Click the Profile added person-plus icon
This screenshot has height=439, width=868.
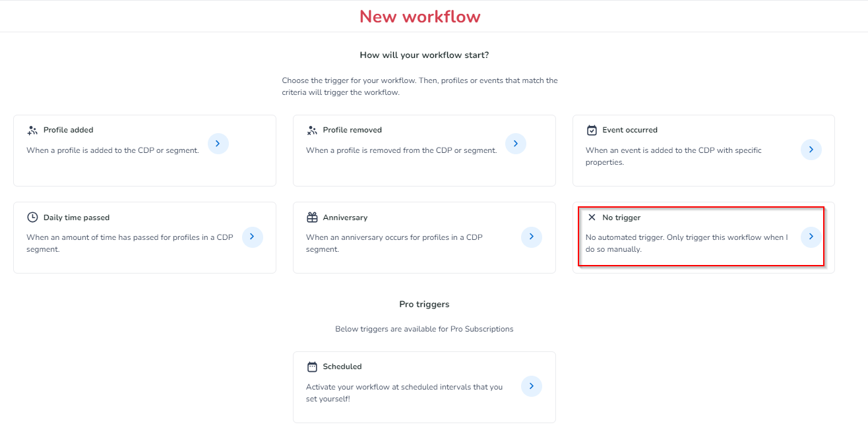tap(32, 131)
